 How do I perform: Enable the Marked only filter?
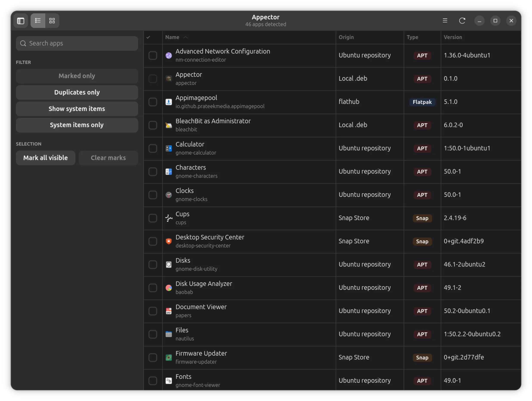click(x=77, y=76)
